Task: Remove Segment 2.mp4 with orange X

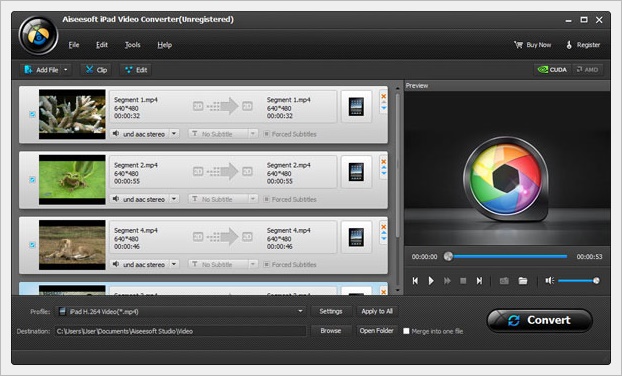Action: 384,161
